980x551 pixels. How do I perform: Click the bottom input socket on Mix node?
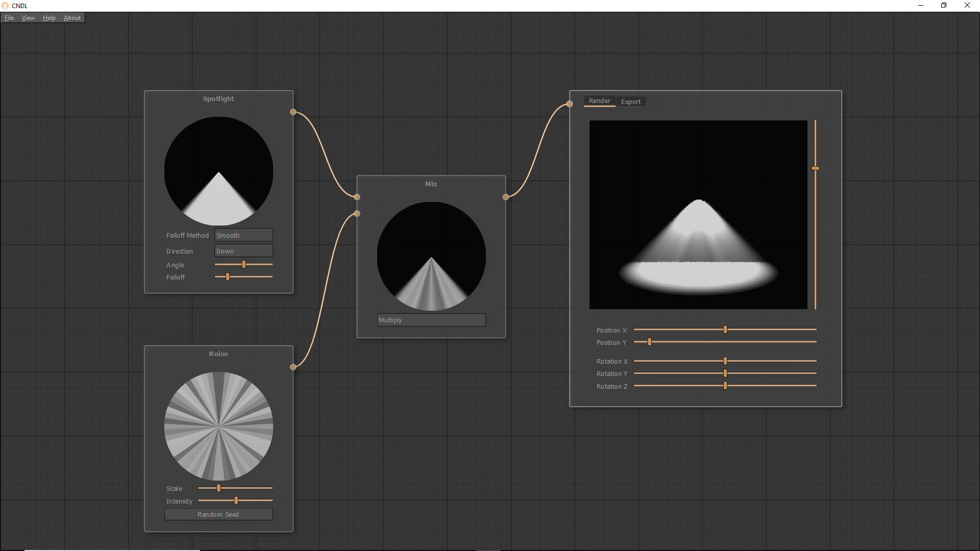pos(357,213)
